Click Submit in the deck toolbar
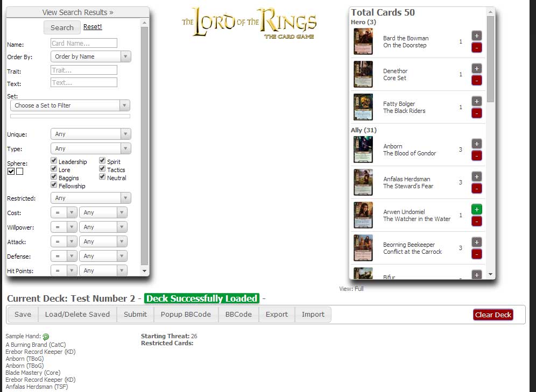The width and height of the screenshot is (536, 392). (x=136, y=315)
